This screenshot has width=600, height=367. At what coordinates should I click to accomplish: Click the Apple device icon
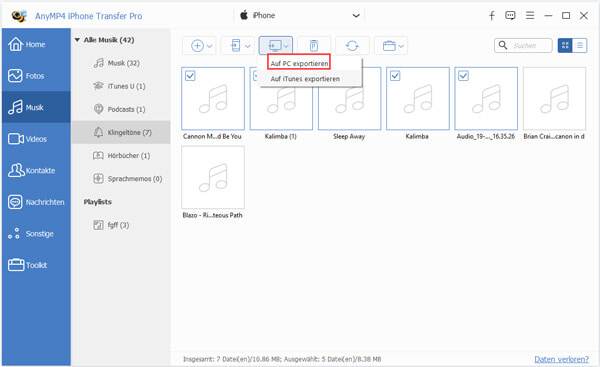tap(244, 15)
